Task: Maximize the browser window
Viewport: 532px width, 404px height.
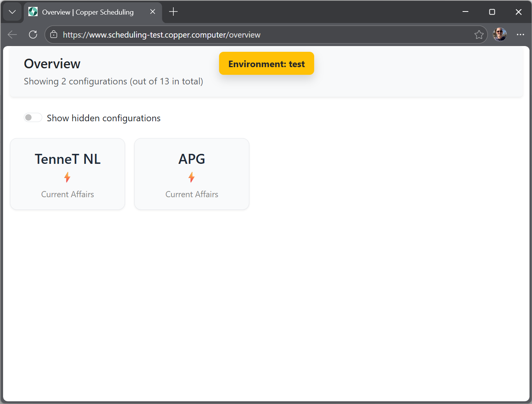Action: 492,12
